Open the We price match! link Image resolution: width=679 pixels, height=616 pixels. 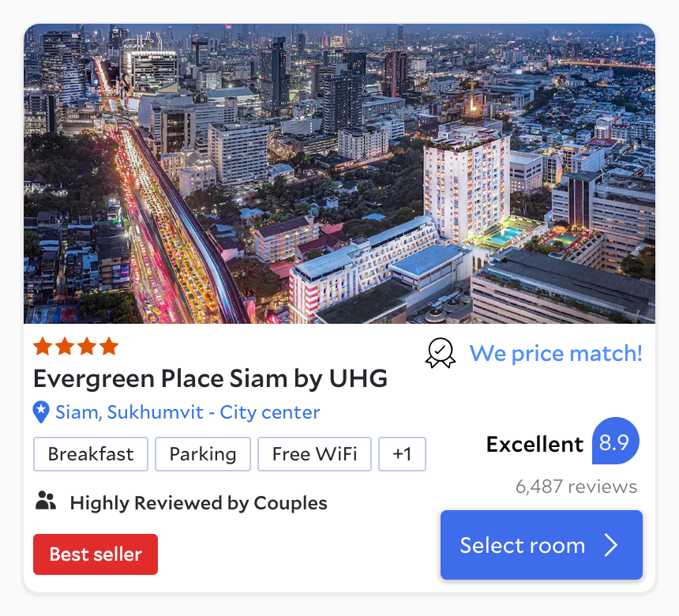click(556, 354)
